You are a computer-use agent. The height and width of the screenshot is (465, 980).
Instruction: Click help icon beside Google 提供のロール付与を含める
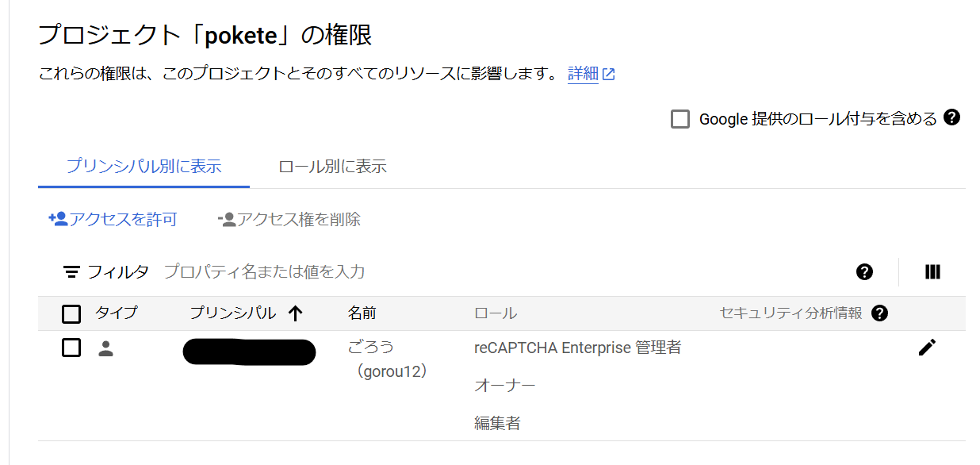pyautogui.click(x=952, y=118)
